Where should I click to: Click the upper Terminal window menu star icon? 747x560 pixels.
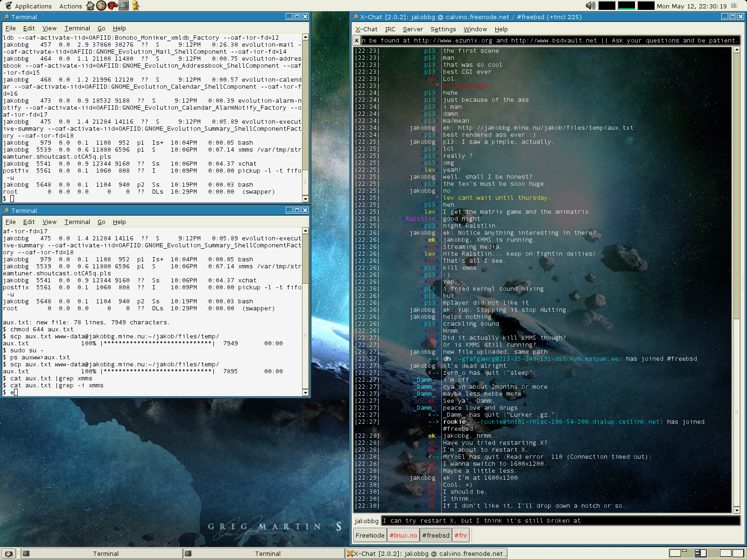pos(7,17)
